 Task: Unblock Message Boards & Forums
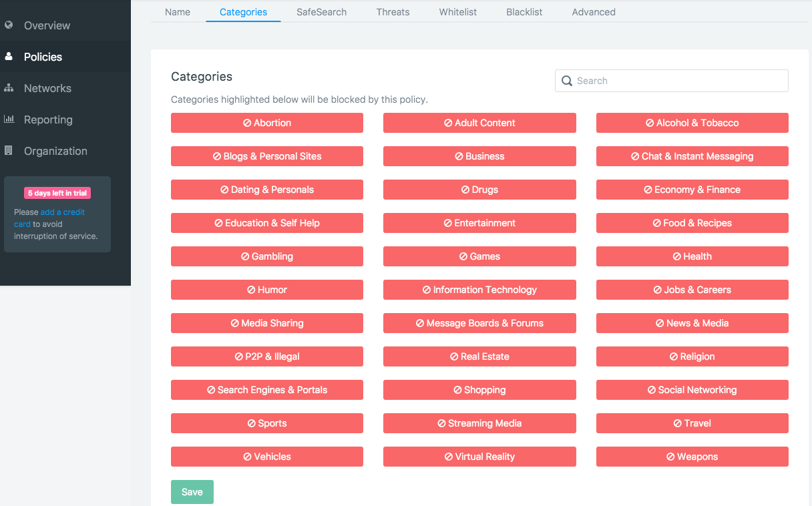(x=479, y=323)
